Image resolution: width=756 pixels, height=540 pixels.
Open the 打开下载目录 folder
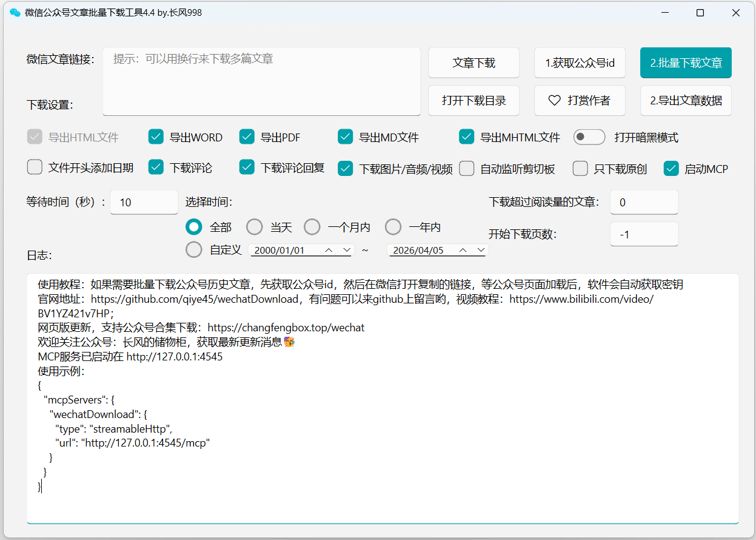(x=473, y=101)
